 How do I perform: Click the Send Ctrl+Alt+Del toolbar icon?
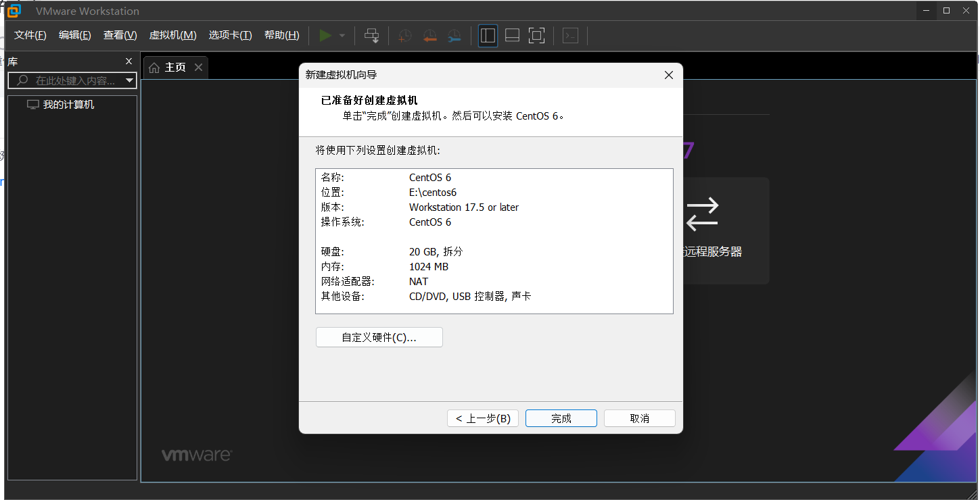(x=372, y=35)
